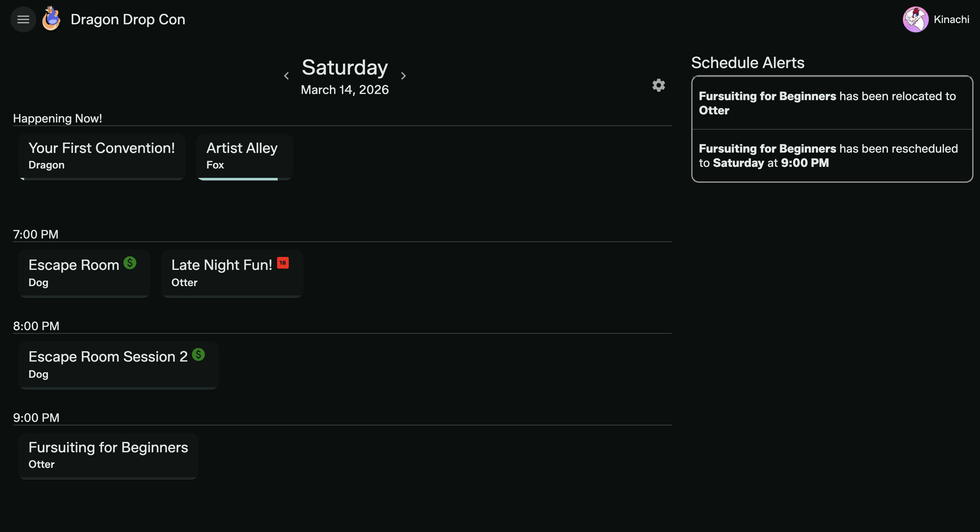Image resolution: width=980 pixels, height=532 pixels.
Task: Click the Artist Alley progress bar
Action: click(x=238, y=179)
